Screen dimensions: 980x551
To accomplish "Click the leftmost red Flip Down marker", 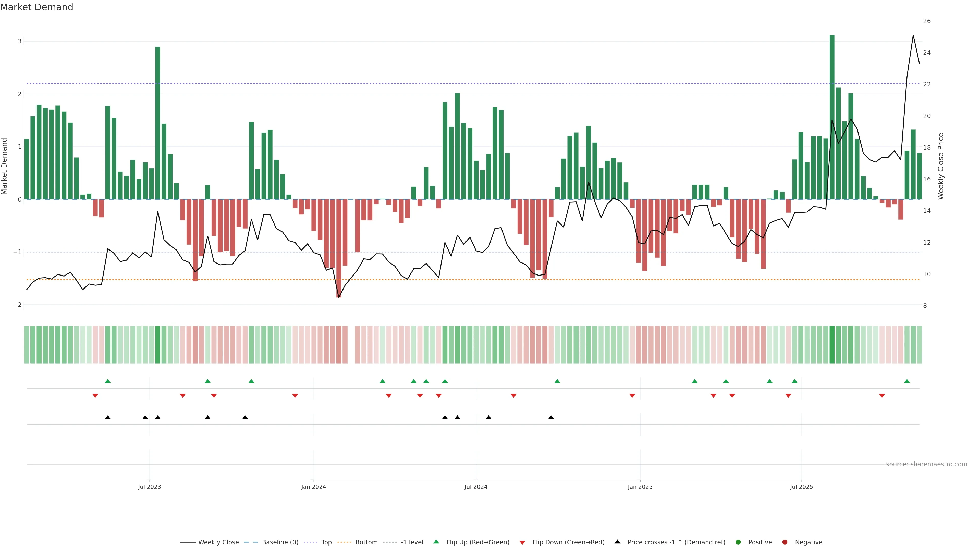I will (x=95, y=396).
